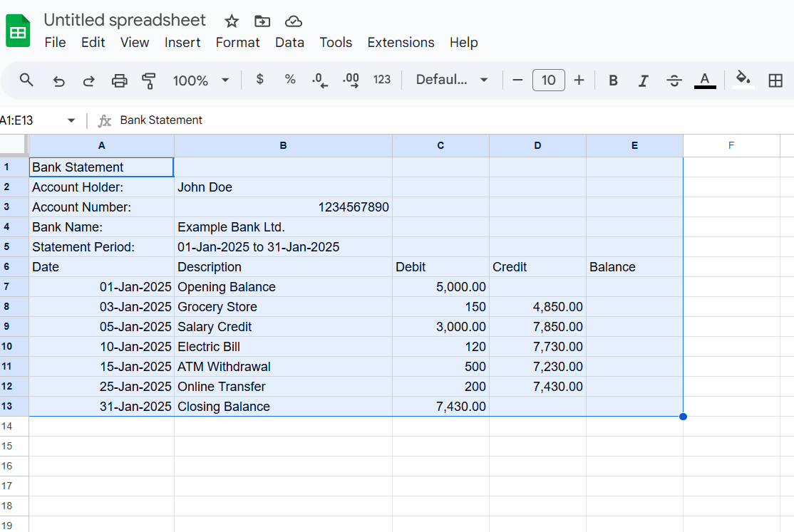Format selection as percent

click(x=290, y=80)
